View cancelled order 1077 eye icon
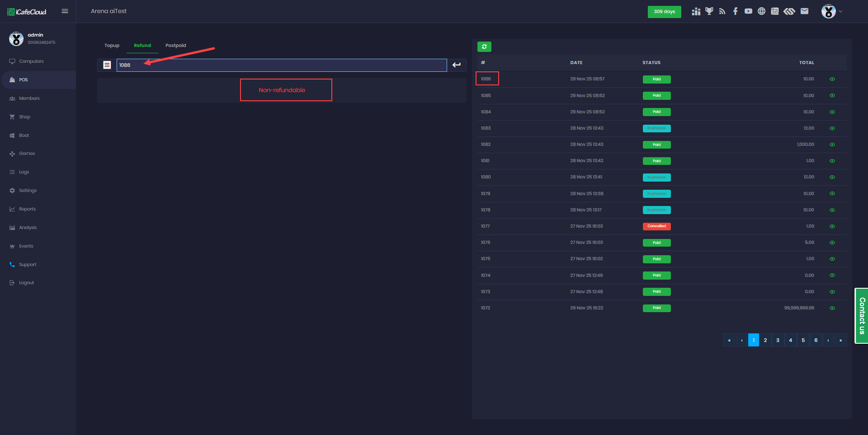The height and width of the screenshot is (435, 868). click(832, 226)
